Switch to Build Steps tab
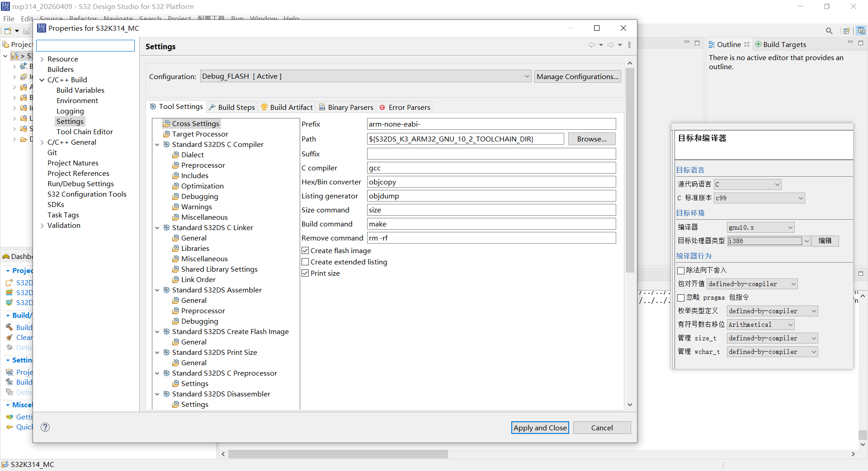 tap(232, 107)
